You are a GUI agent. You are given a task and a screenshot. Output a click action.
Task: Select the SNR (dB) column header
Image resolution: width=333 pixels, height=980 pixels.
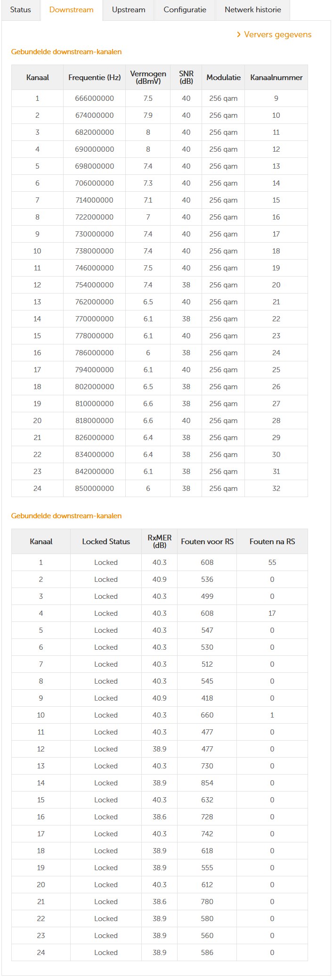coord(186,77)
